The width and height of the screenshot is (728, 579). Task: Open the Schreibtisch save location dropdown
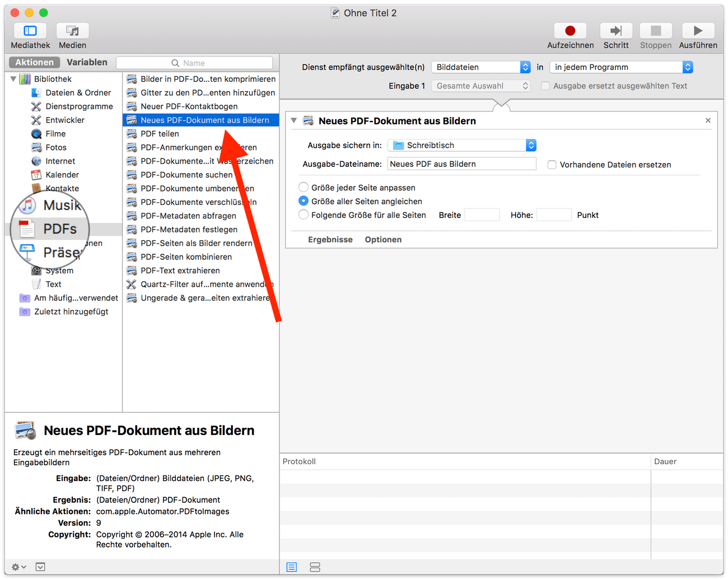[462, 145]
